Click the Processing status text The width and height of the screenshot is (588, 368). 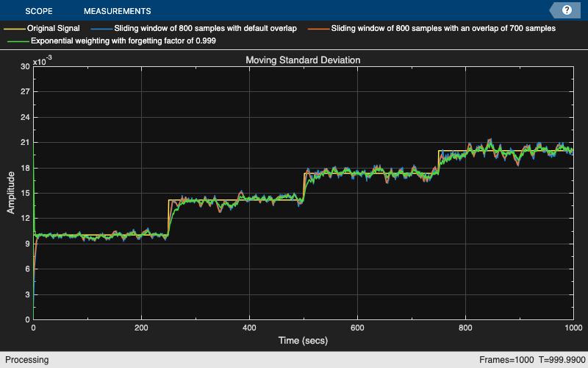coord(27,360)
